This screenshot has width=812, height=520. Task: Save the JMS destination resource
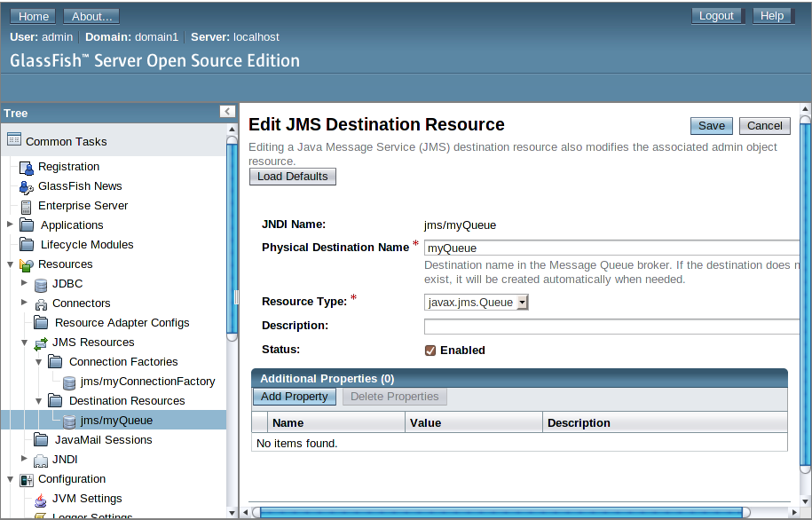(711, 125)
